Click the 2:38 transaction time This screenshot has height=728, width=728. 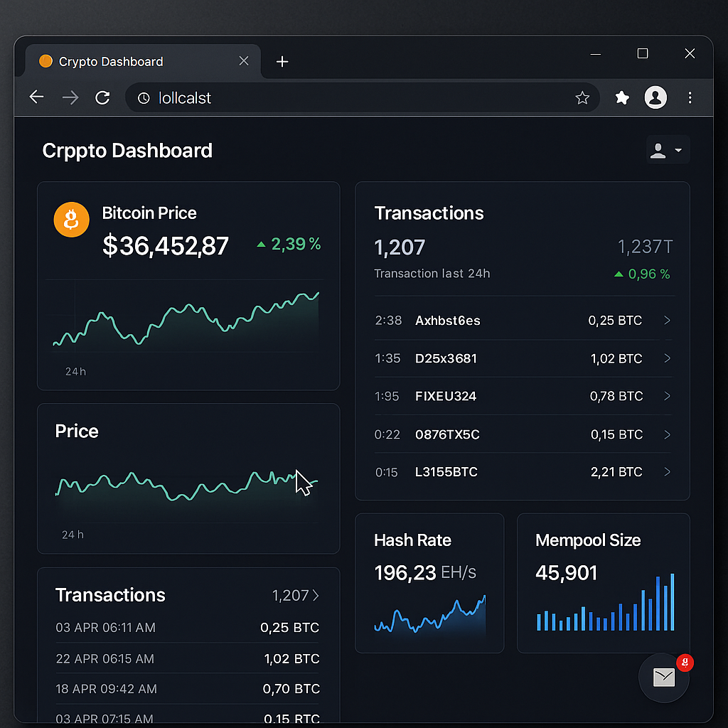click(x=388, y=321)
